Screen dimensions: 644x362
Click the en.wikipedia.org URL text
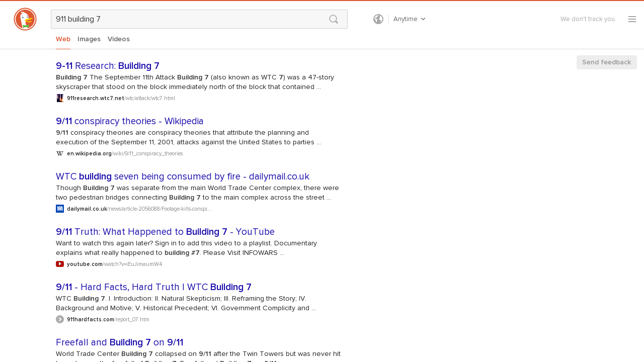tap(125, 153)
